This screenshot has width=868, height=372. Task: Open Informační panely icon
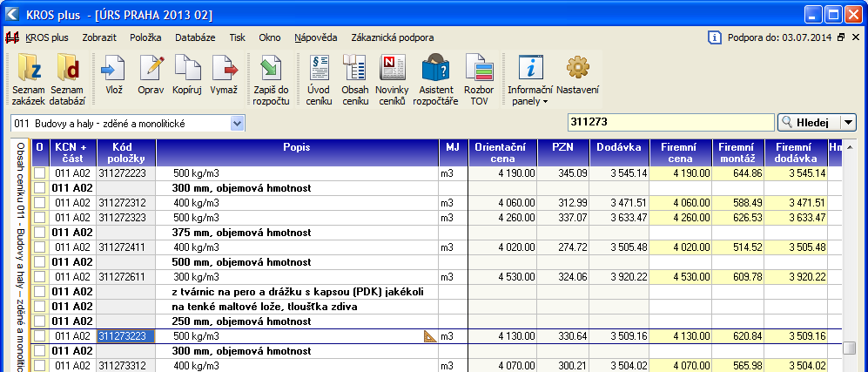point(530,68)
